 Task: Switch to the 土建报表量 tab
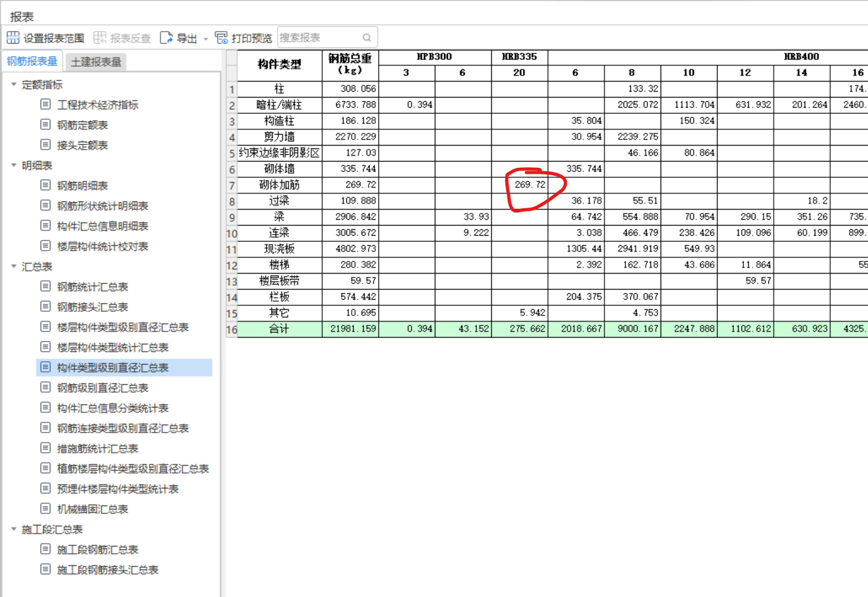click(96, 62)
